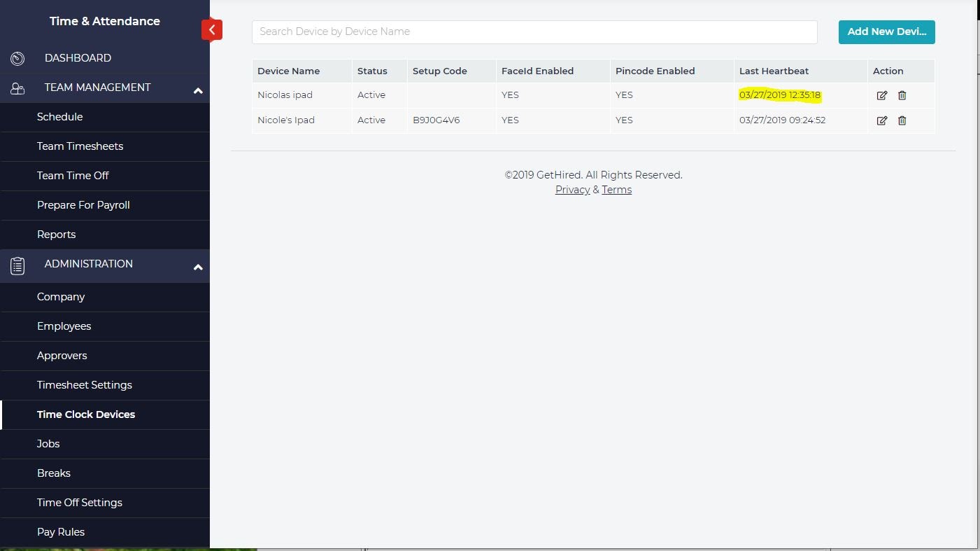Focus the Search Device by Name field
This screenshot has height=551, width=980.
(534, 32)
